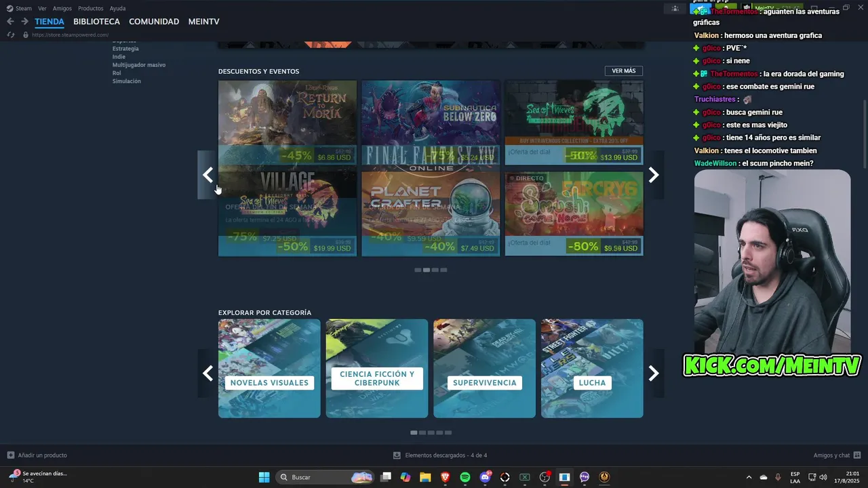Open the MEINTV profile tab
Image resolution: width=868 pixels, height=488 pixels.
pos(203,22)
